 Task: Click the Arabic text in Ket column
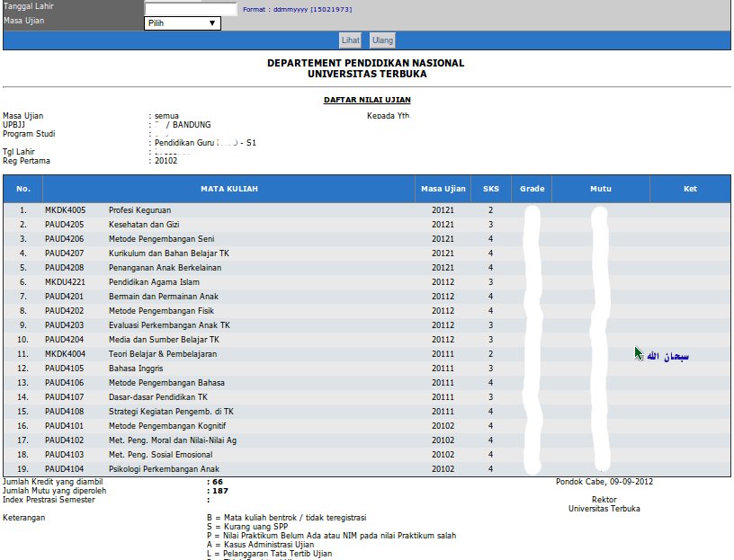(x=668, y=357)
